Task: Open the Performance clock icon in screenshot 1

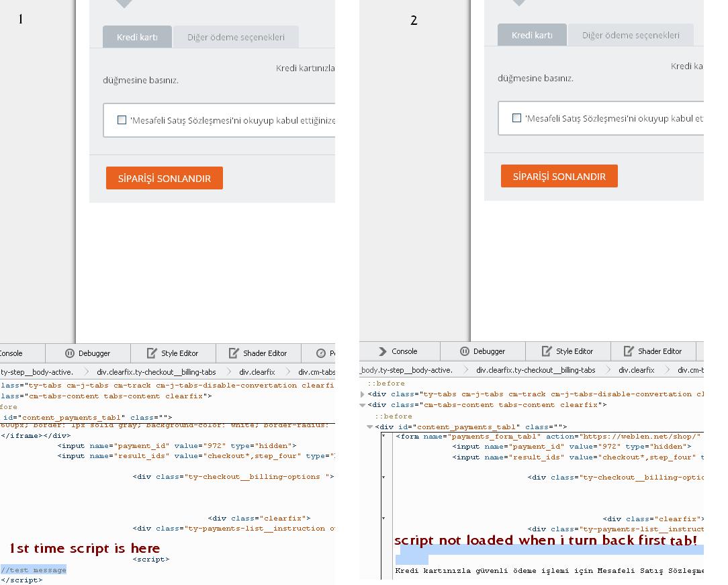Action: click(321, 353)
